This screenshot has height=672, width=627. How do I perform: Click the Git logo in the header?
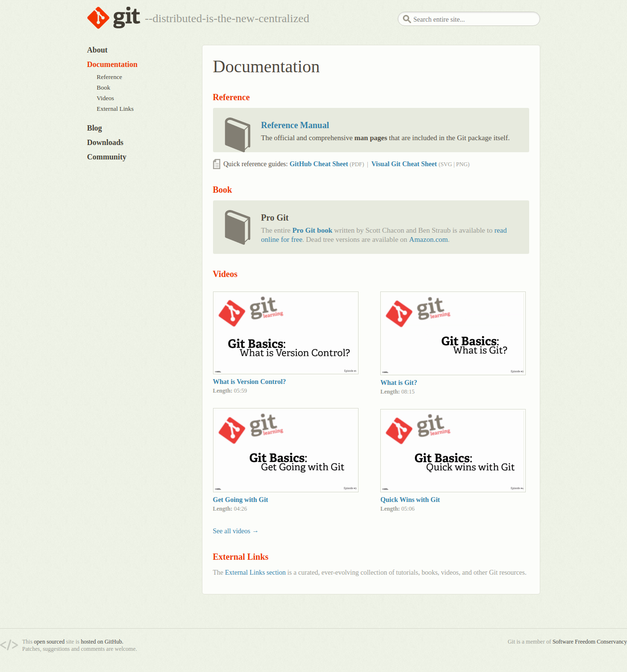[x=114, y=18]
